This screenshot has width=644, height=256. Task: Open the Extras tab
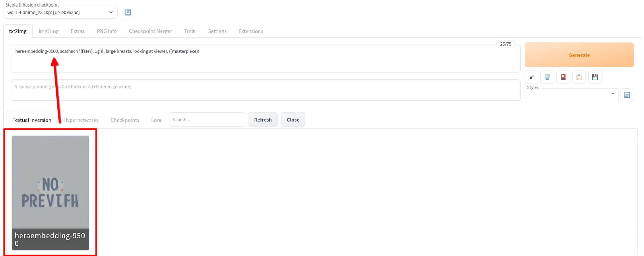pos(77,31)
